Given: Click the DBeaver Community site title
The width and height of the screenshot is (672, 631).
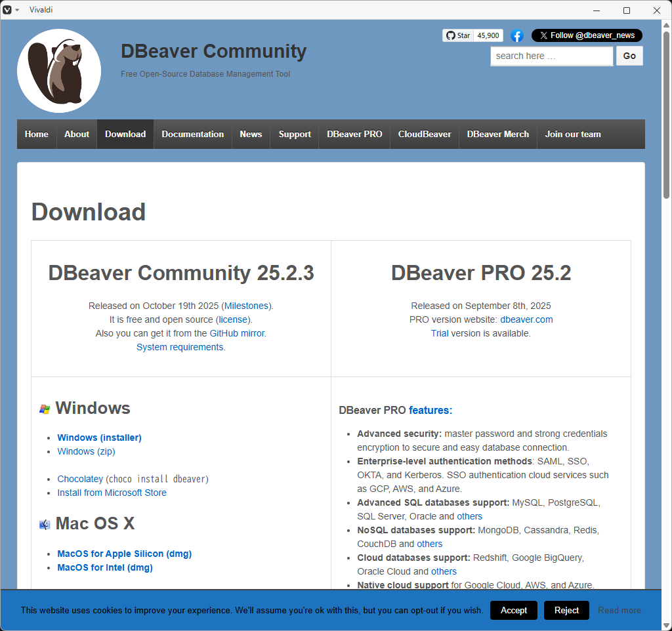Looking at the screenshot, I should (x=213, y=51).
